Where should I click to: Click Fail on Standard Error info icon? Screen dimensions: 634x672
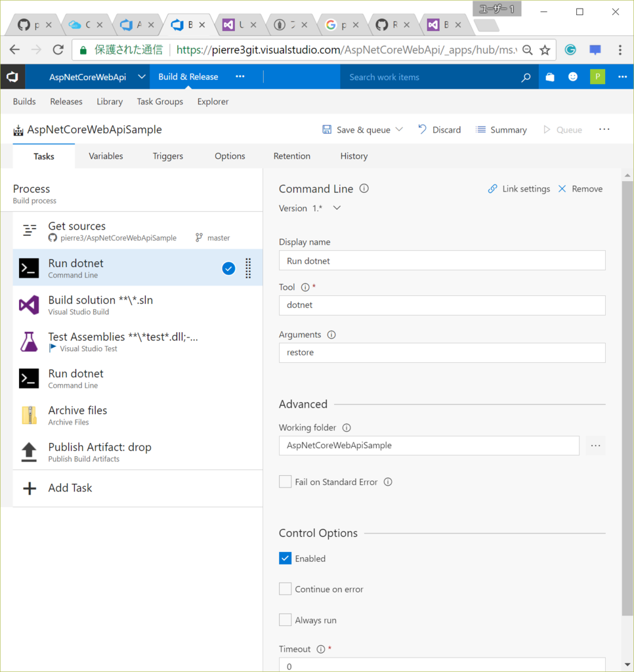388,482
